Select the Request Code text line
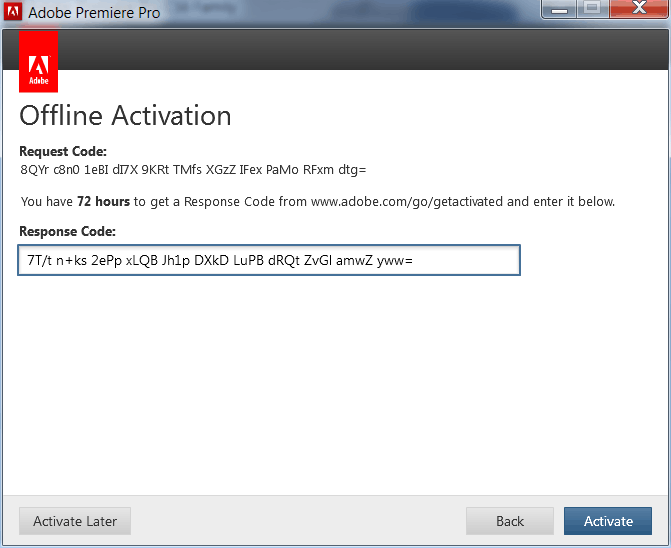The width and height of the screenshot is (671, 548). (x=193, y=170)
